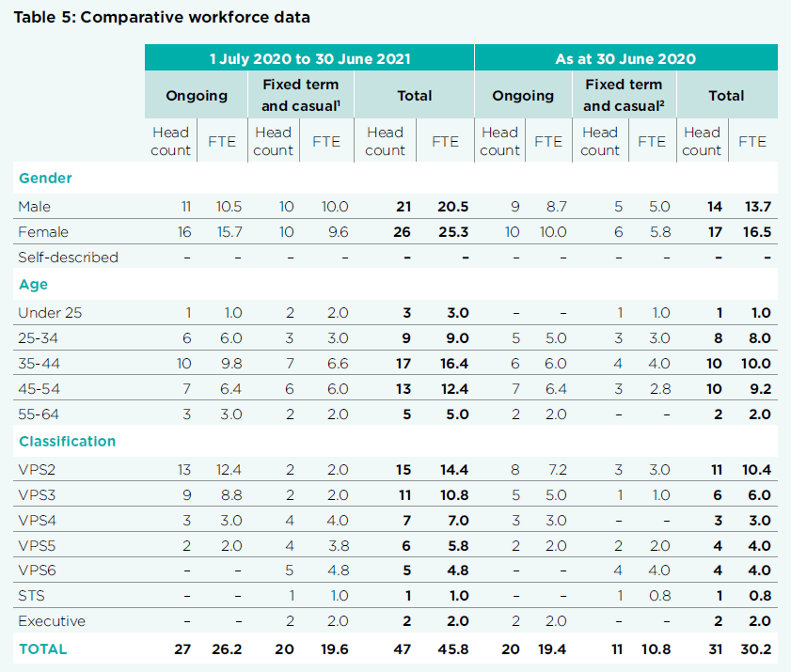Image resolution: width=791 pixels, height=672 pixels.
Task: Click the Executive row label
Action: (x=46, y=621)
